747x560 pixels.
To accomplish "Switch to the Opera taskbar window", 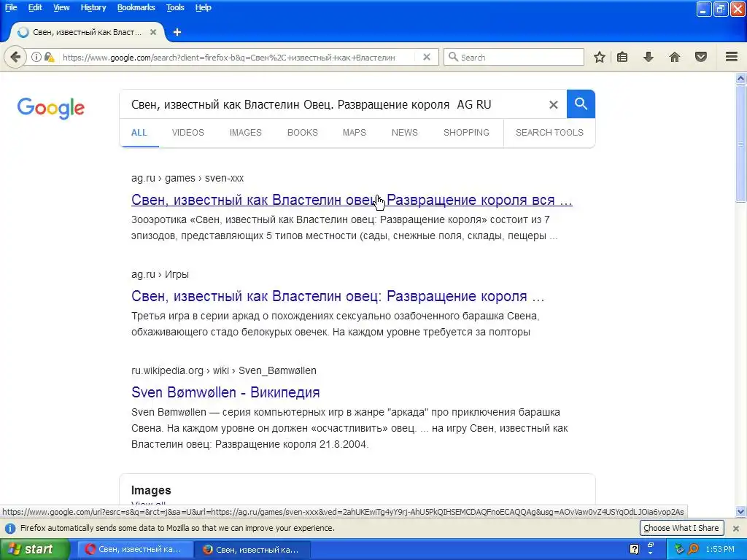I will tap(135, 550).
